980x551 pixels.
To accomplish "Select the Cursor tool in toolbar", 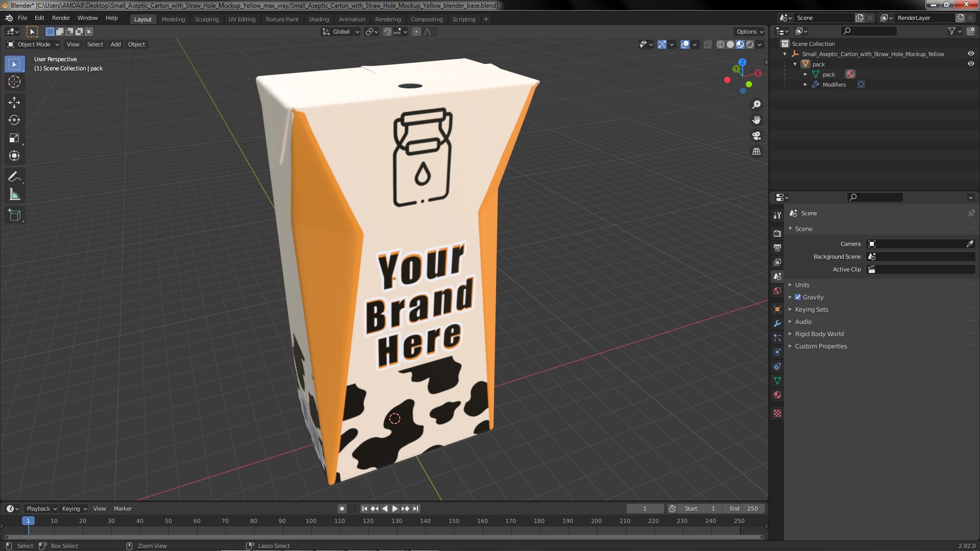I will (14, 82).
